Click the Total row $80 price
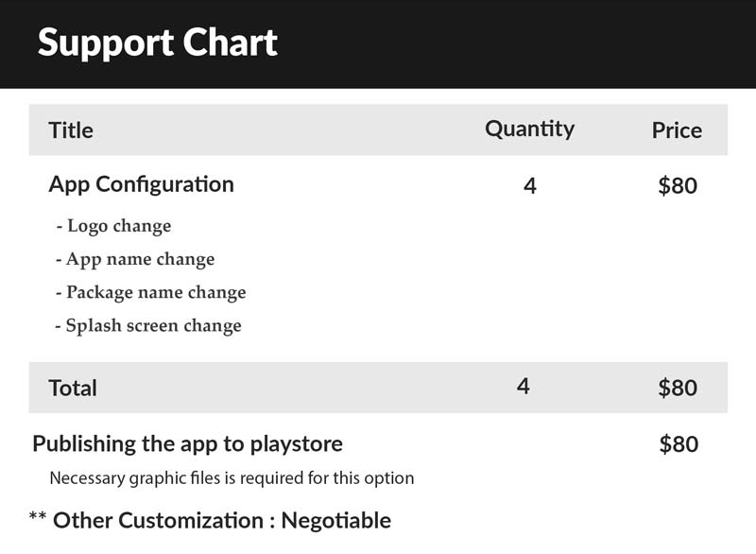 678,389
